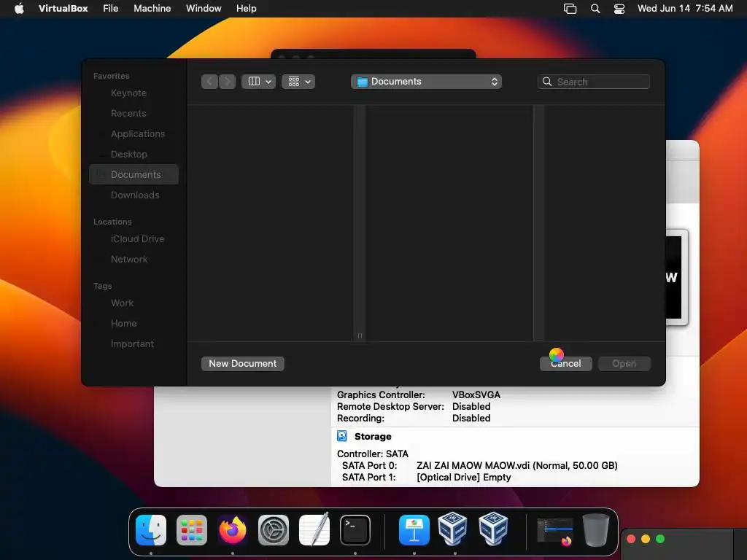The image size is (747, 560).
Task: Open the Window menu
Action: tap(204, 9)
